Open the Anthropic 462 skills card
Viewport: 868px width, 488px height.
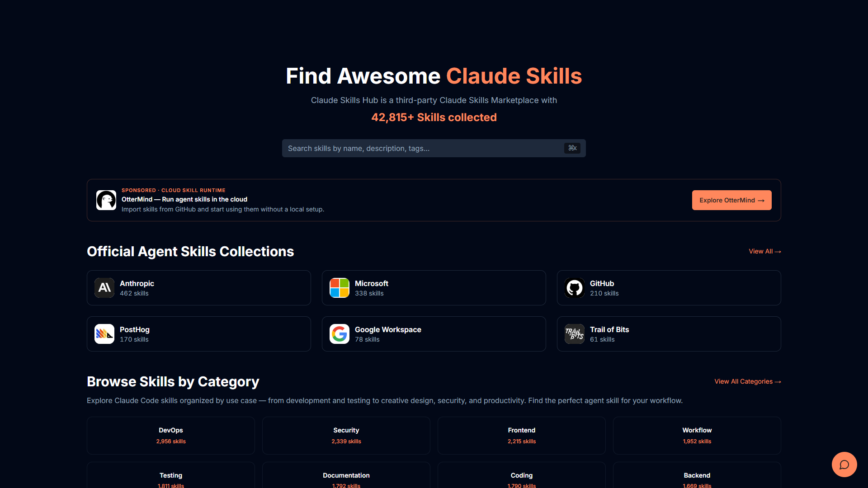[x=199, y=288]
